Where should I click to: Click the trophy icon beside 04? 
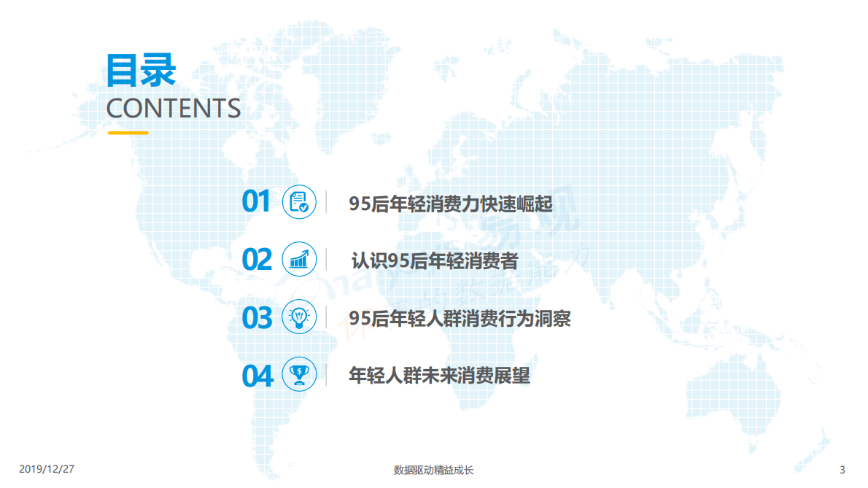(299, 375)
